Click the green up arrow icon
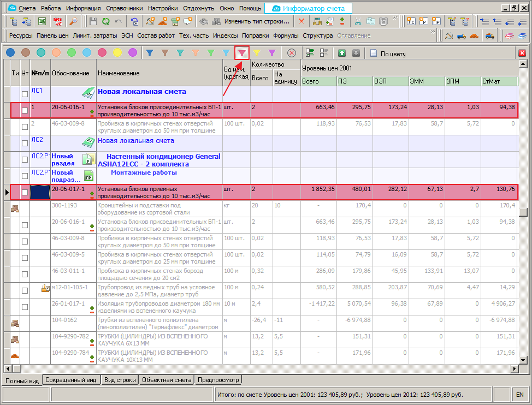The height and width of the screenshot is (405, 532). point(342,53)
